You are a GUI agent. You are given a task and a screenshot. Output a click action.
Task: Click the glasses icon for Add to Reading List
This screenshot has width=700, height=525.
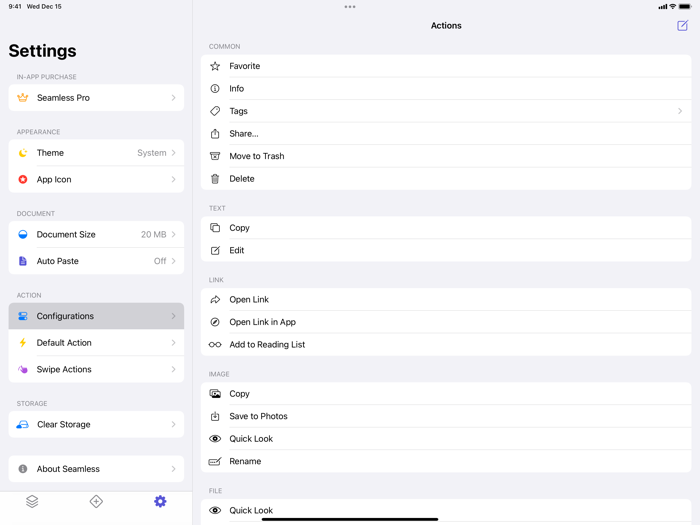[x=215, y=345]
